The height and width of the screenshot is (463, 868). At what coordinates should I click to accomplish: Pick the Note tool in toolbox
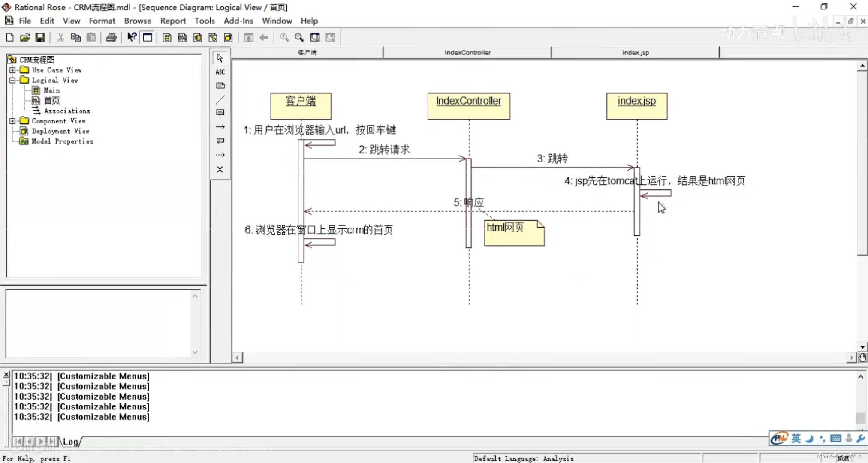[x=220, y=86]
